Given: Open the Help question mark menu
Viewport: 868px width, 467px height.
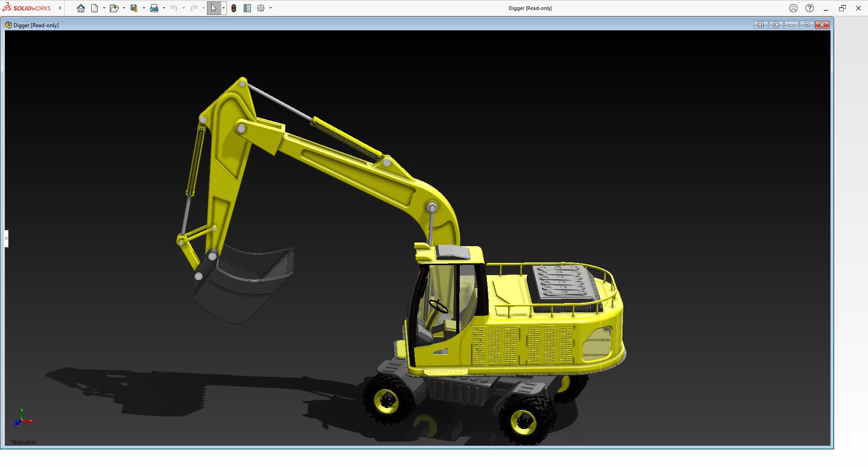Looking at the screenshot, I should coord(810,8).
